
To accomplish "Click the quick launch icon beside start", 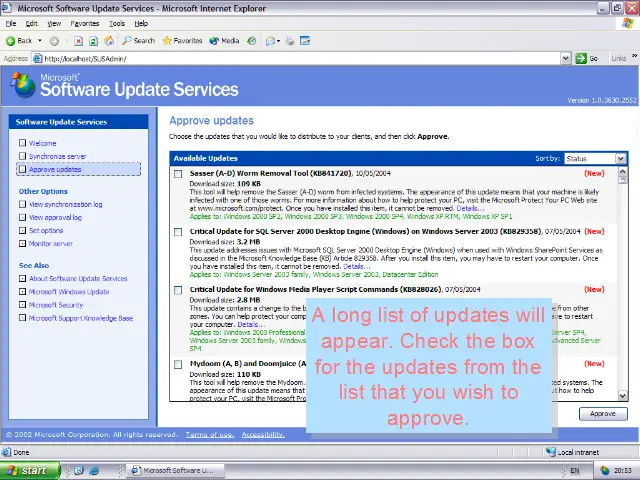I will (79, 471).
